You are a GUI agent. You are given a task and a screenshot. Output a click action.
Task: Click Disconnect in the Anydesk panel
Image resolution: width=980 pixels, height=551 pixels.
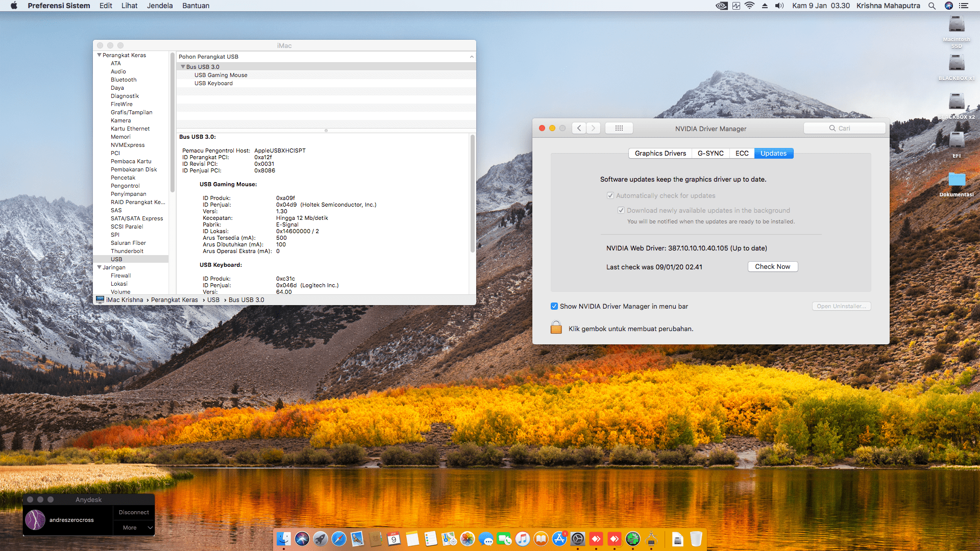(x=134, y=512)
